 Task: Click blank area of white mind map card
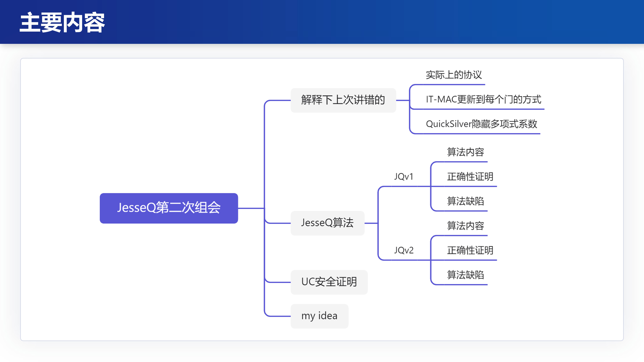coord(125,112)
